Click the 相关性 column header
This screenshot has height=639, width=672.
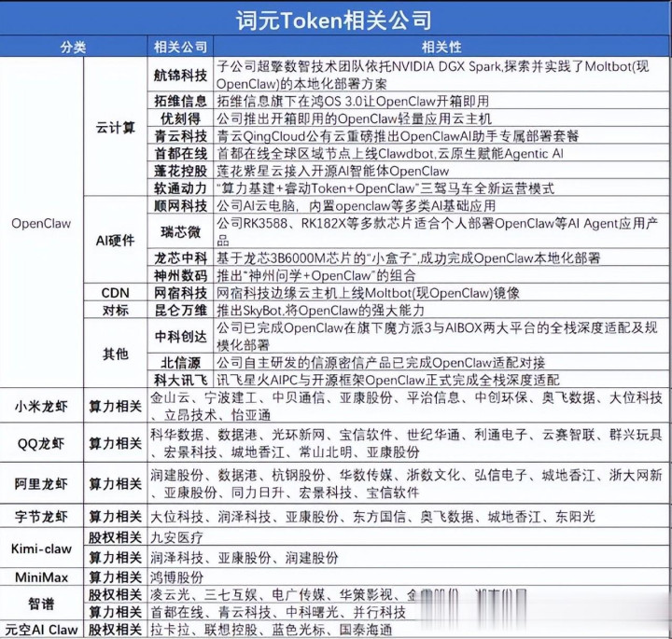coord(441,47)
